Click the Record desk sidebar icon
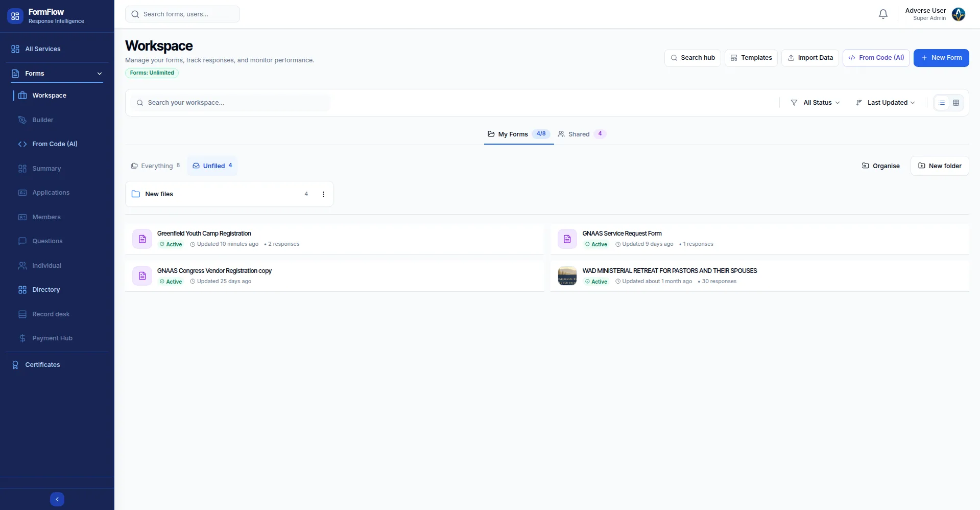This screenshot has height=510, width=980. (22, 314)
